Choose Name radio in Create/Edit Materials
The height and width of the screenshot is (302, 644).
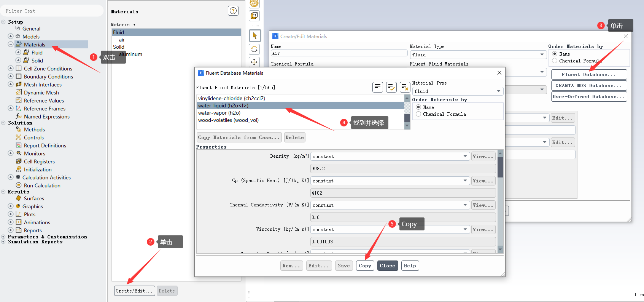[x=555, y=54]
